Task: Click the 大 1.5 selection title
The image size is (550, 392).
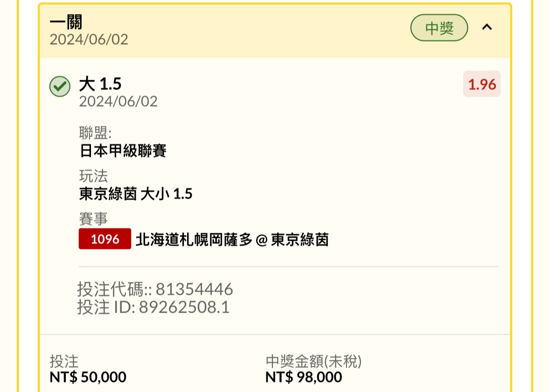Action: (100, 84)
